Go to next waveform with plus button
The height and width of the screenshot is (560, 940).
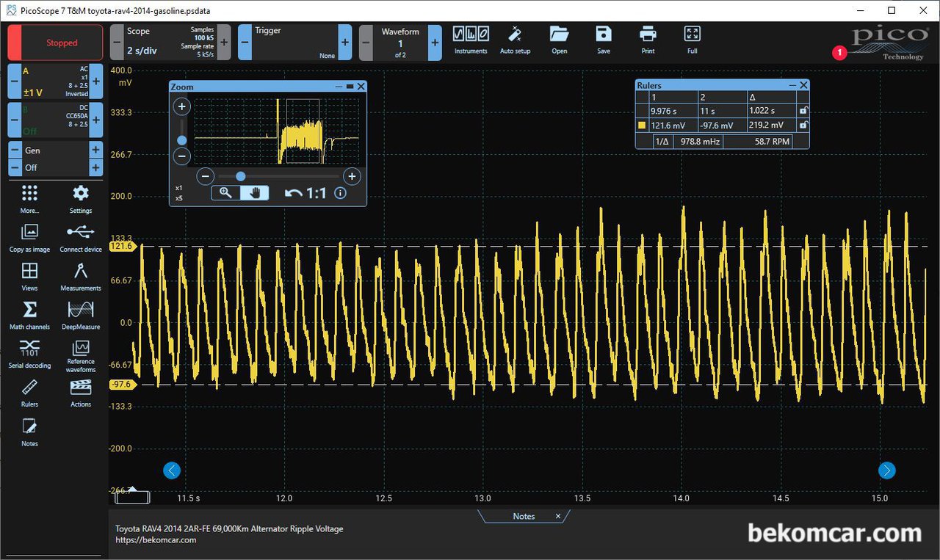pyautogui.click(x=435, y=43)
